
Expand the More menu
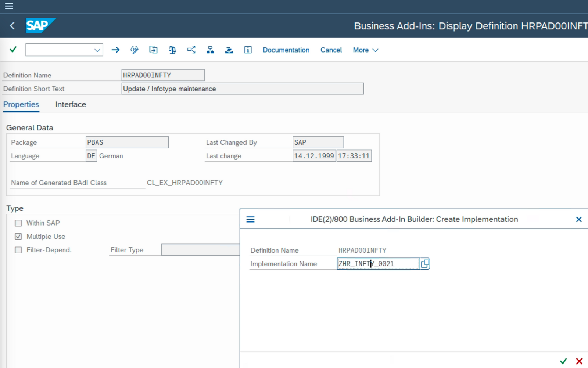(x=365, y=50)
